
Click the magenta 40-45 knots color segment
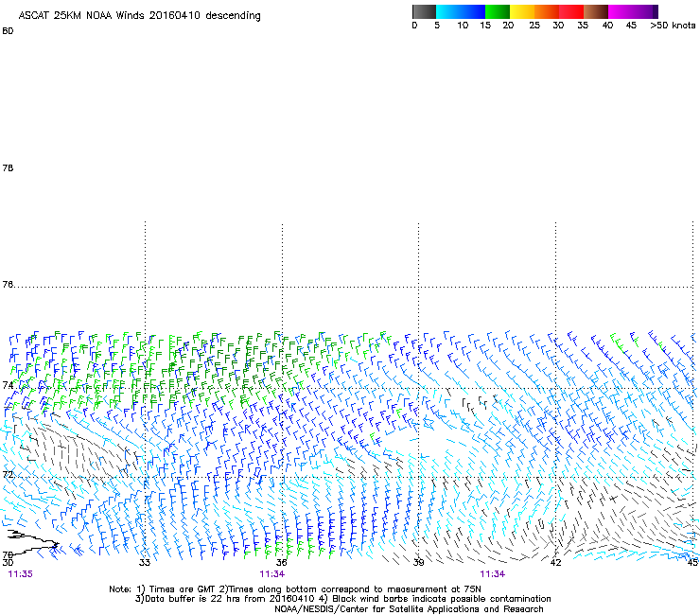[621, 12]
